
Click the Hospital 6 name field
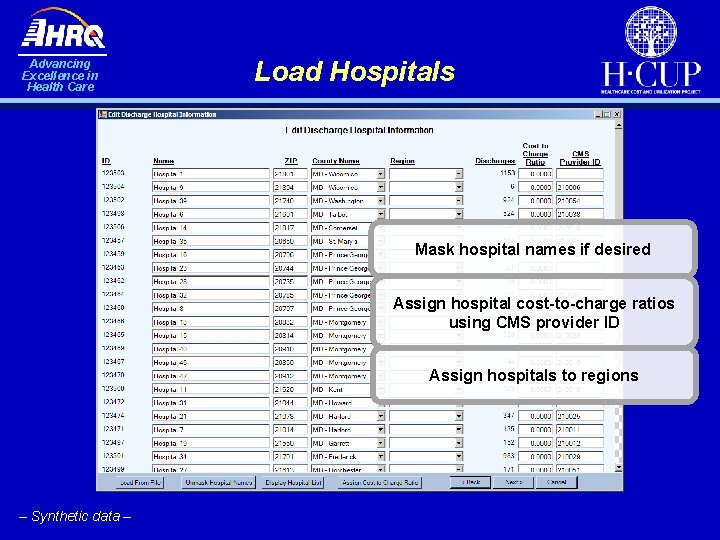pos(210,214)
